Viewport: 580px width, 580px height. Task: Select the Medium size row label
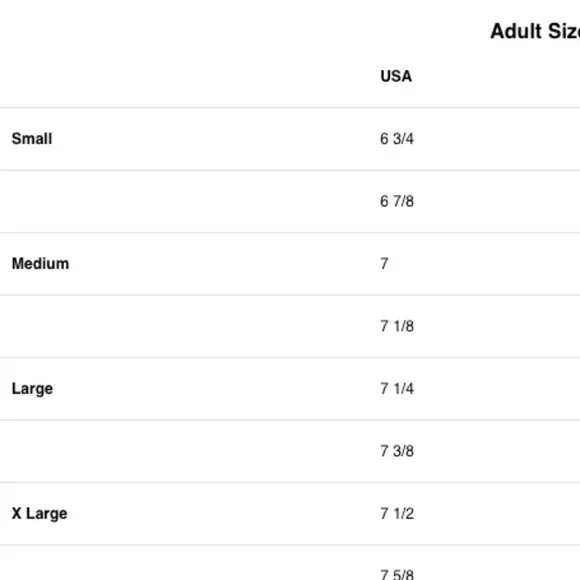coord(40,264)
